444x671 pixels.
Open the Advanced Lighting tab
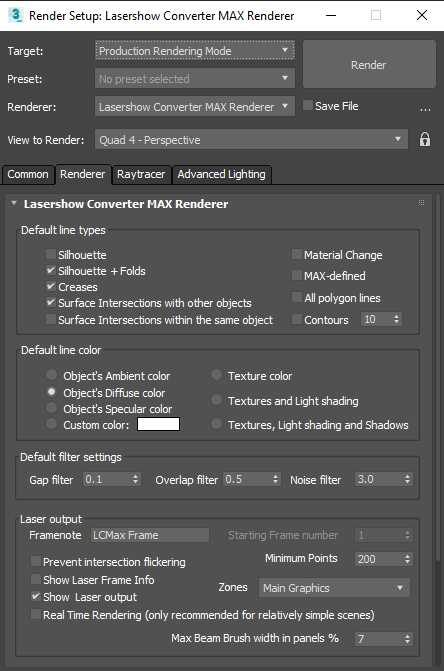click(222, 175)
